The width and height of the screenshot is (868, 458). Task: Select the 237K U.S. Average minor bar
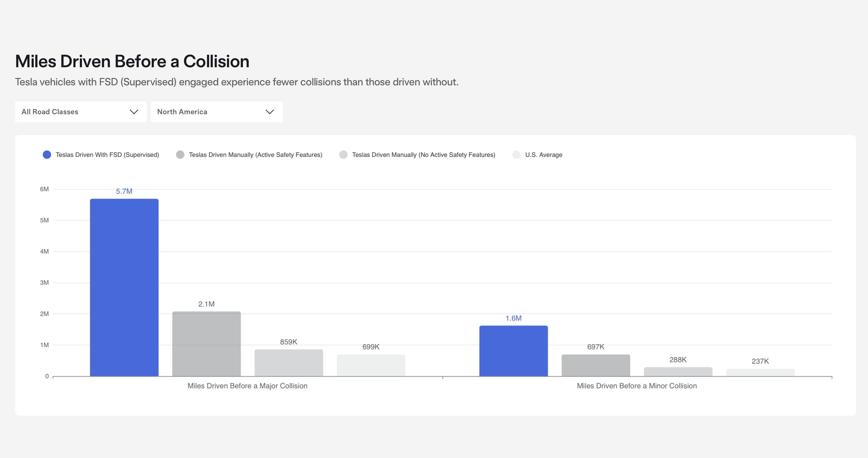coord(760,372)
